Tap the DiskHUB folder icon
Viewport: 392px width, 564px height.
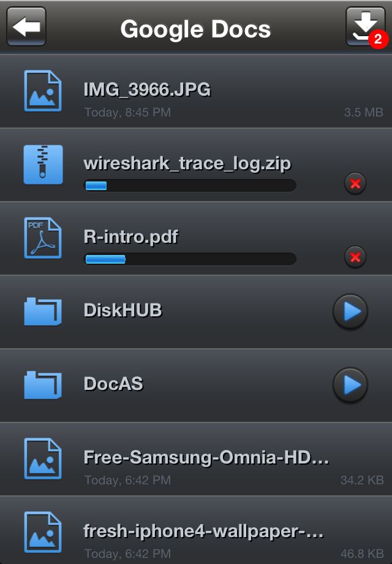click(x=43, y=311)
